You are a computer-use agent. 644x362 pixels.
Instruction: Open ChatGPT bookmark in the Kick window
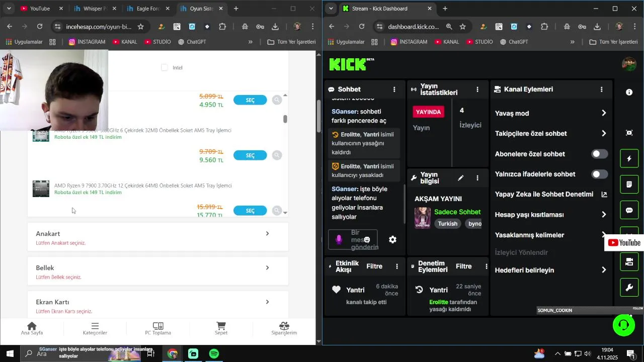coord(514,42)
